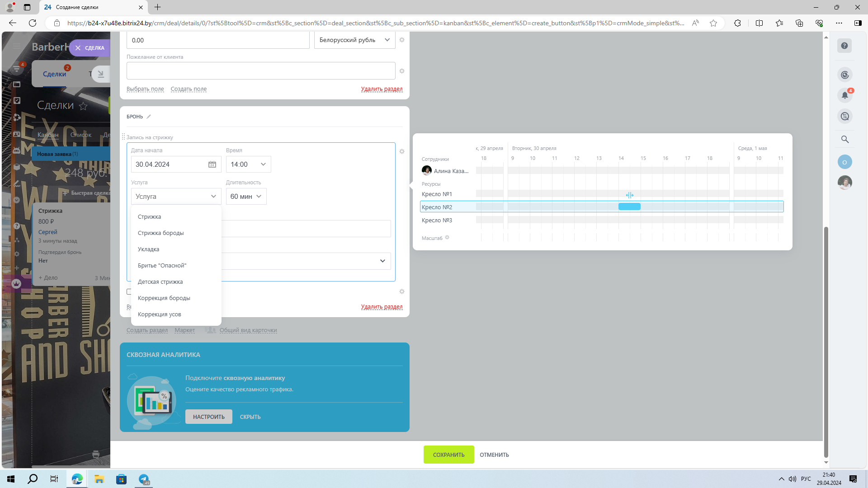Screen dimensions: 868x488
Task: Open Белорусский рубль currency dropdown
Action: [354, 40]
